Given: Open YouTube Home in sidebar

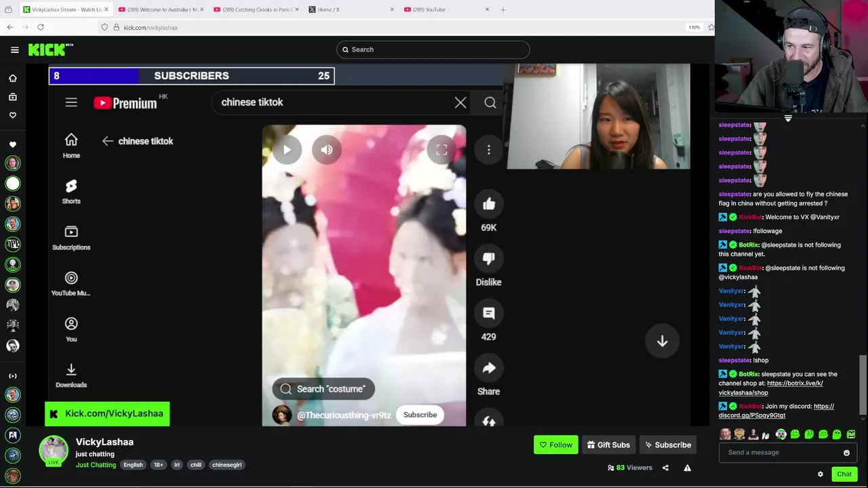Looking at the screenshot, I should point(71,146).
